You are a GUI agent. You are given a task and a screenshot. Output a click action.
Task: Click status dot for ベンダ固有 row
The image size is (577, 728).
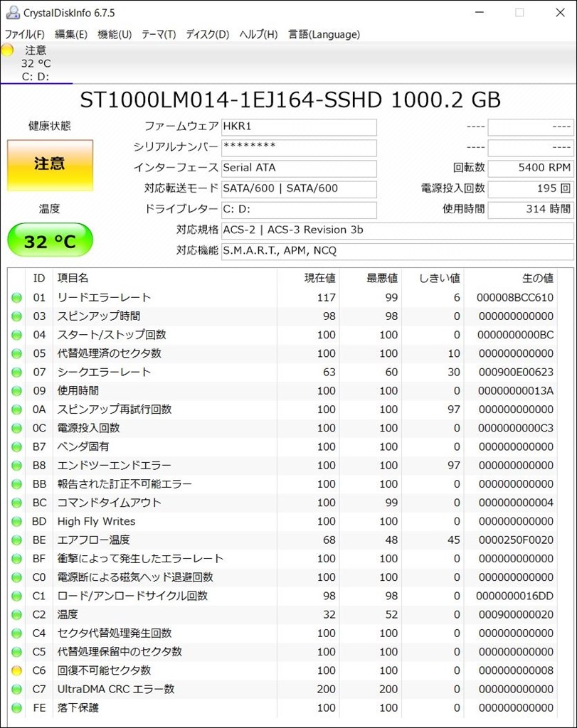pos(17,446)
